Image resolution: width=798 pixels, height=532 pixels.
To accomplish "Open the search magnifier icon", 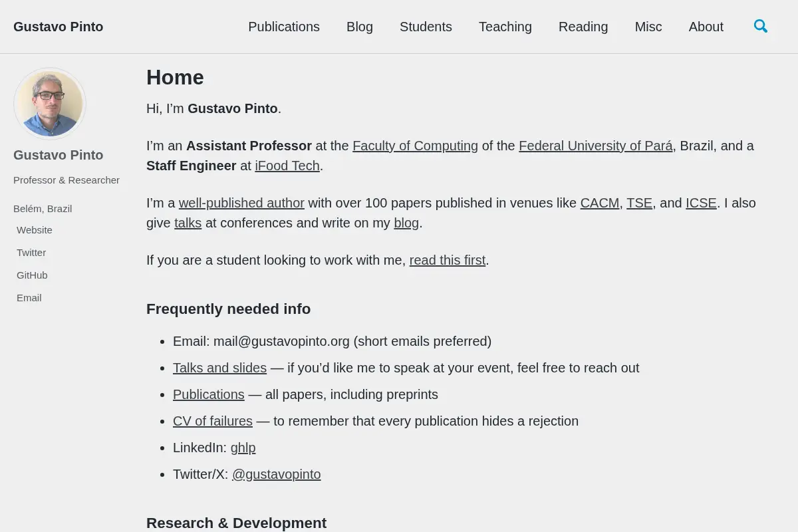I will pos(761,27).
